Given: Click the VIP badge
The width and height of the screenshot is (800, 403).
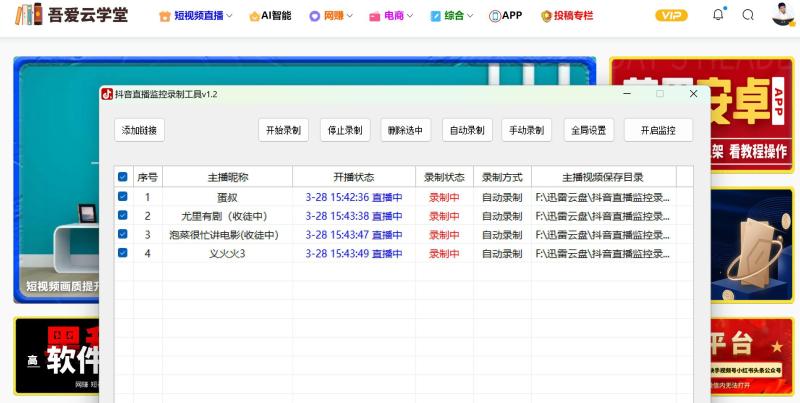Looking at the screenshot, I should tap(671, 15).
